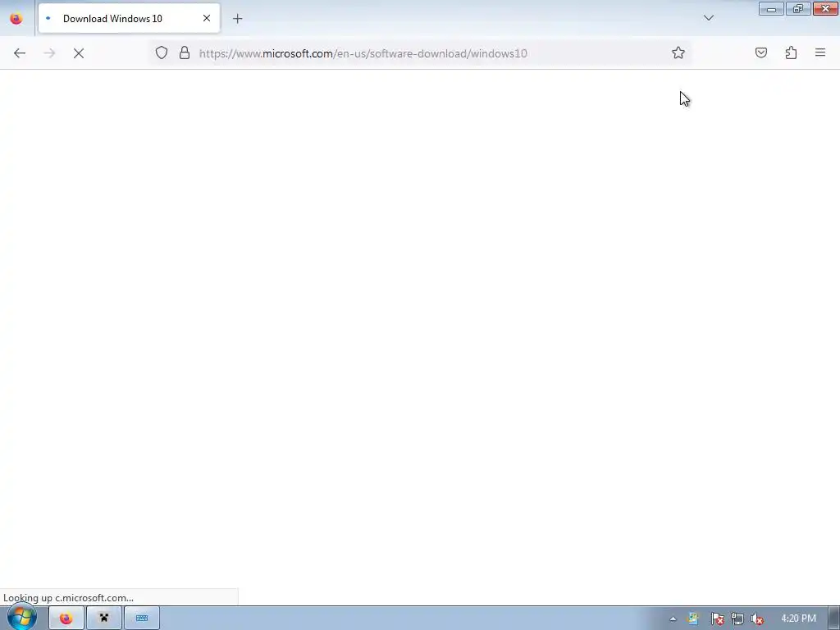Select the Download Windows 10 tab
840x630 pixels.
[x=129, y=18]
